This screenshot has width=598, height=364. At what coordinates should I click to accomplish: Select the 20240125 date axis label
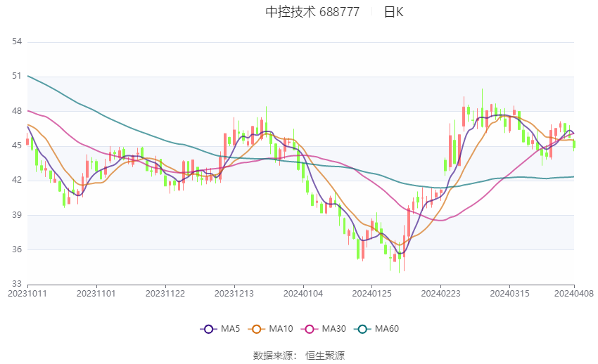[372, 294]
